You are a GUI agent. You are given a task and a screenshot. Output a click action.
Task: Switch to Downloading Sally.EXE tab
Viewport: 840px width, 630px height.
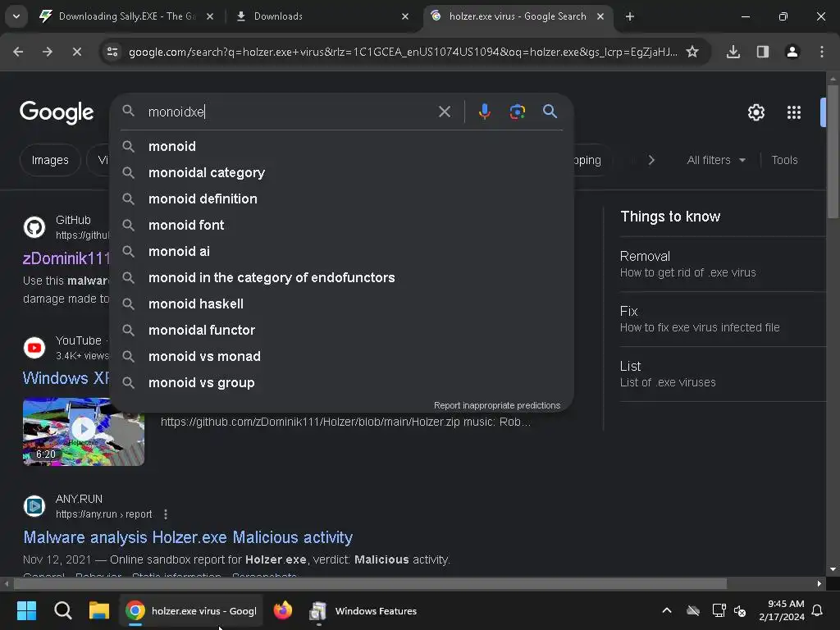[x=127, y=16]
